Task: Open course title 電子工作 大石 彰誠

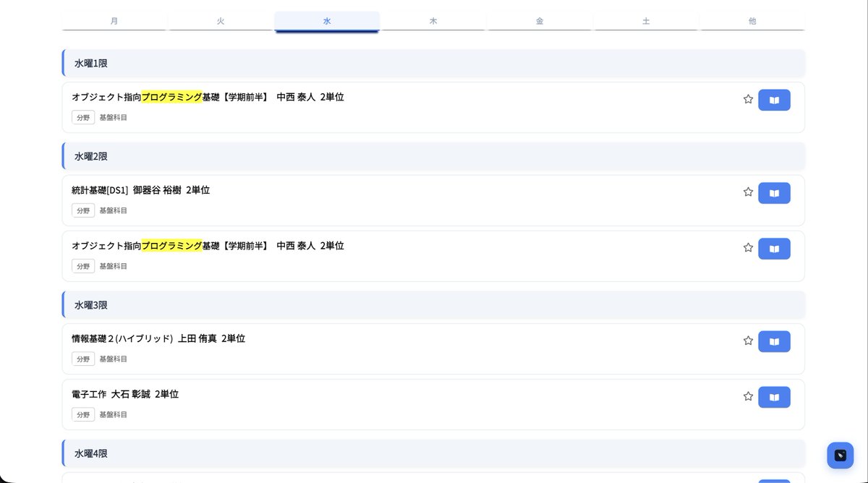Action: tap(125, 394)
